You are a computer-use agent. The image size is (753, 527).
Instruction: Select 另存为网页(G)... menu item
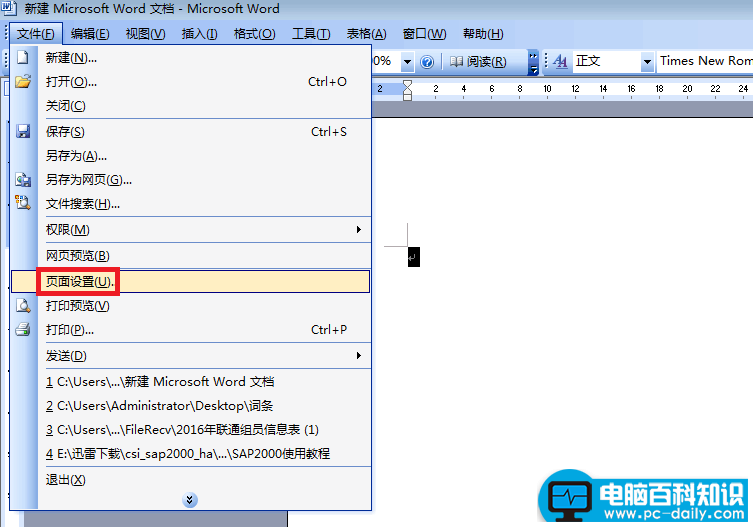click(191, 180)
